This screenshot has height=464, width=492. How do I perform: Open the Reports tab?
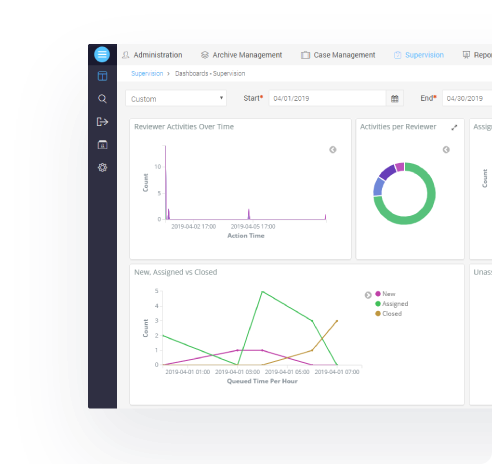pyautogui.click(x=477, y=55)
